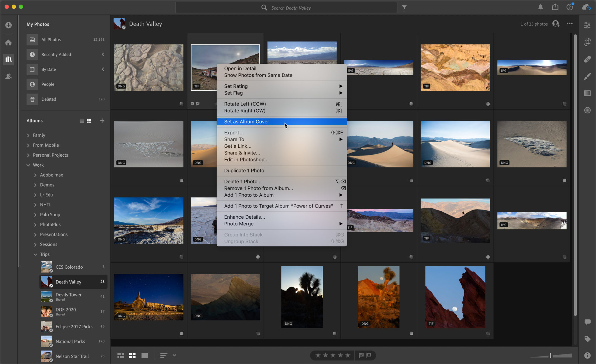Switch to Detail photo view
Image resolution: width=596 pixels, height=364 pixels.
point(144,355)
